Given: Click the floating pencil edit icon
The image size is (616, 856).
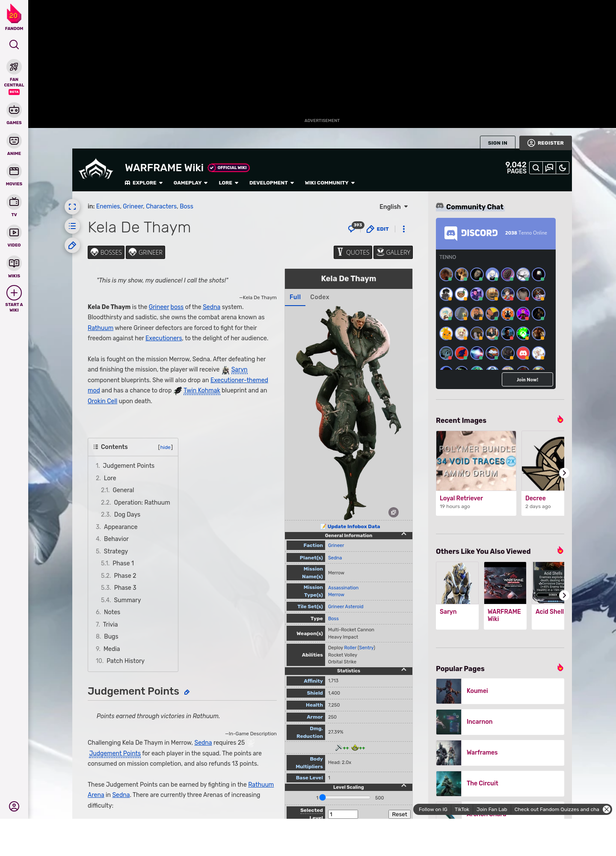Looking at the screenshot, I should 72,245.
